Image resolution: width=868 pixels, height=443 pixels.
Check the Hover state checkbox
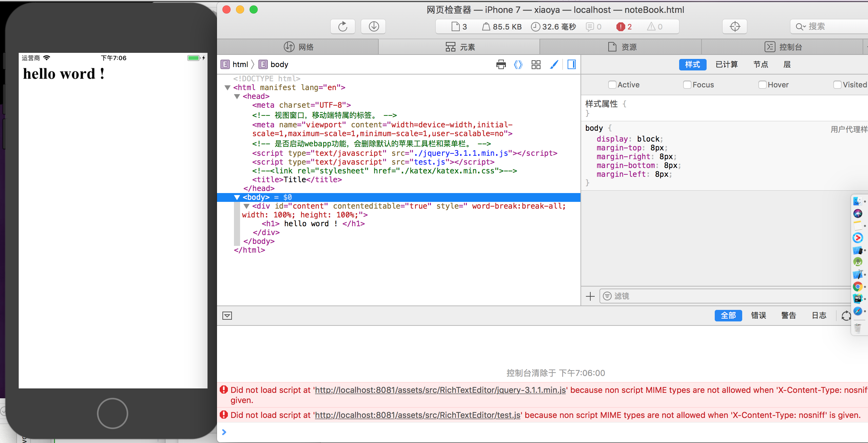click(763, 85)
